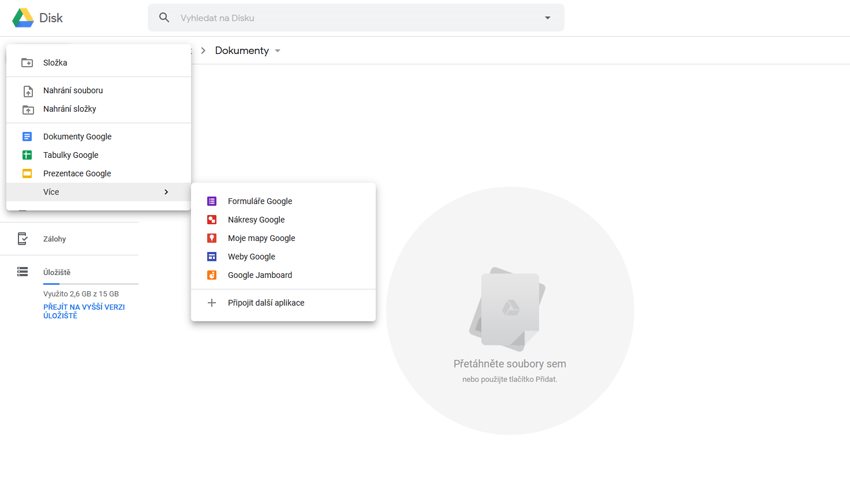Click the Google Sites icon
The height and width of the screenshot is (500, 850).
[x=211, y=257]
